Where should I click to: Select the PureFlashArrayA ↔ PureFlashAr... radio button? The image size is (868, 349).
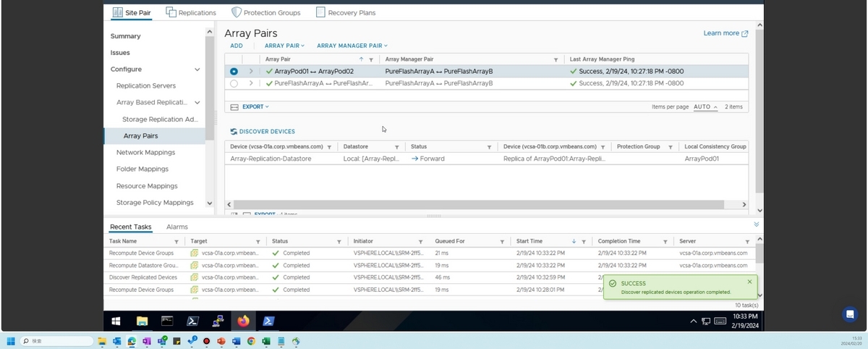(x=234, y=83)
